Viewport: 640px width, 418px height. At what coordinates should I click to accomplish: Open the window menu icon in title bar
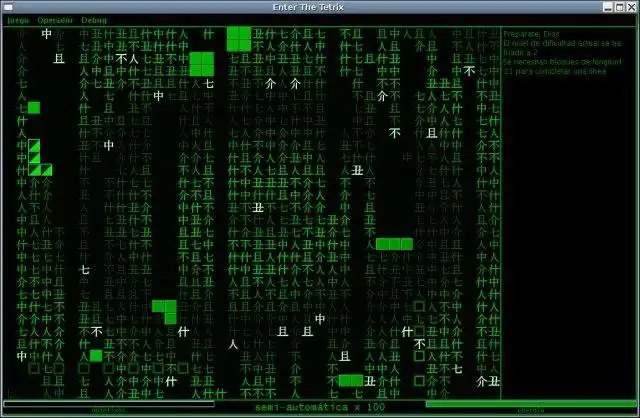[x=7, y=7]
